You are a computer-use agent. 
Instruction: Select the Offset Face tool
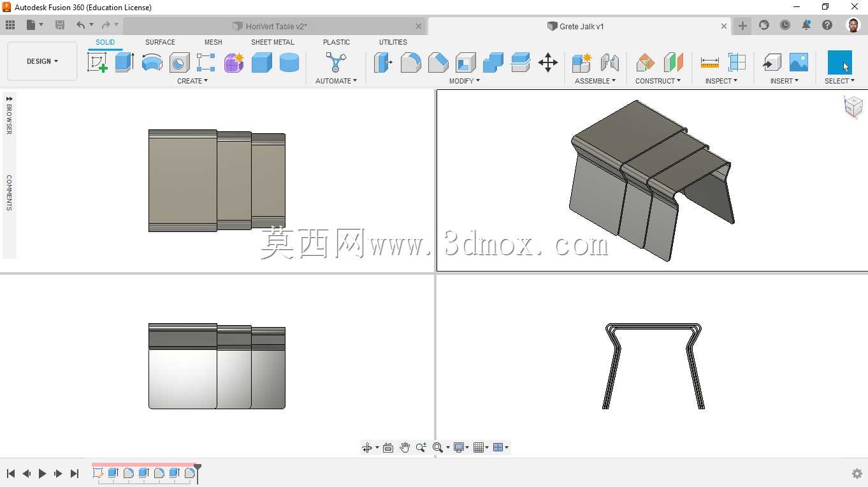click(521, 62)
